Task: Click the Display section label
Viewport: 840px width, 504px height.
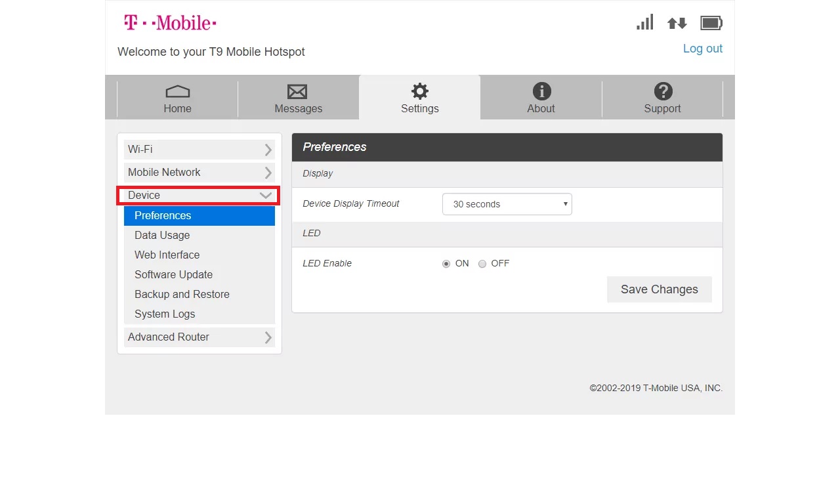Action: tap(318, 174)
